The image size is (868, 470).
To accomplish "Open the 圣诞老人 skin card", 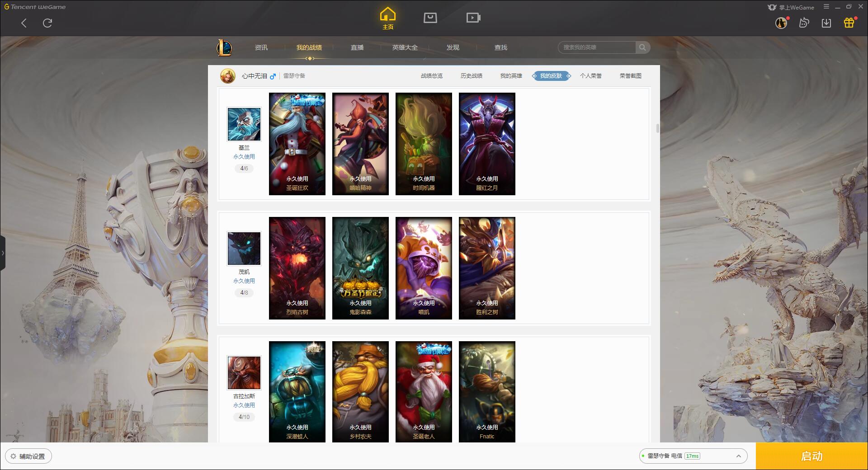I will coord(424,391).
